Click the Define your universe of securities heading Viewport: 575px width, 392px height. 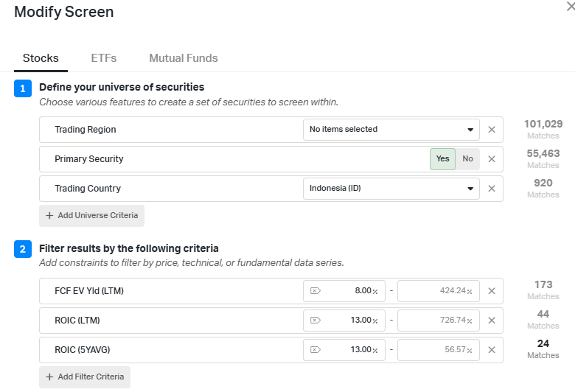[122, 87]
